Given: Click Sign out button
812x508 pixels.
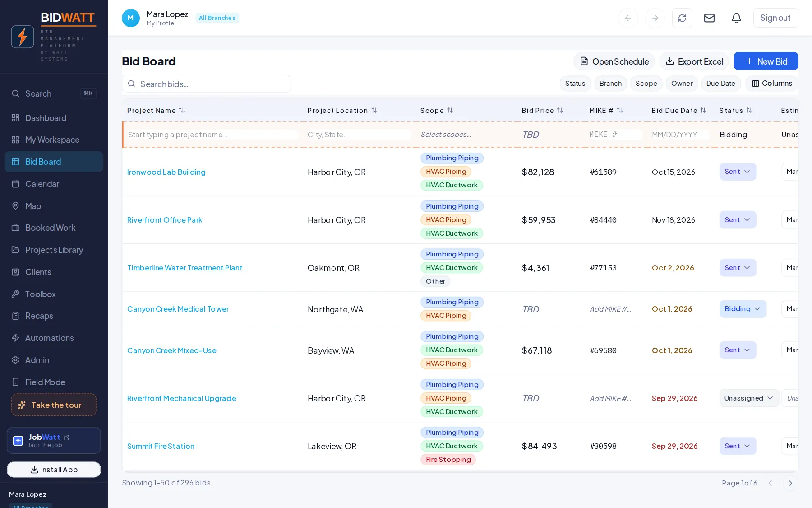Looking at the screenshot, I should click(775, 18).
